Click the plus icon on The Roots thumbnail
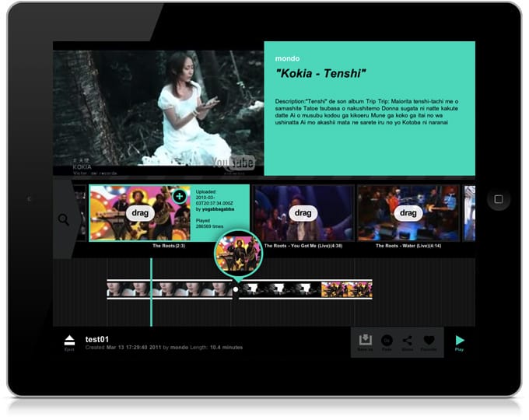Viewport: 529px width, 420px height. click(180, 196)
